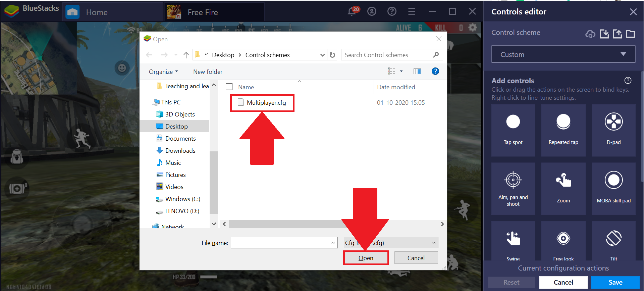This screenshot has height=291, width=644.
Task: Add the MOBA skill pad control
Action: 613,189
